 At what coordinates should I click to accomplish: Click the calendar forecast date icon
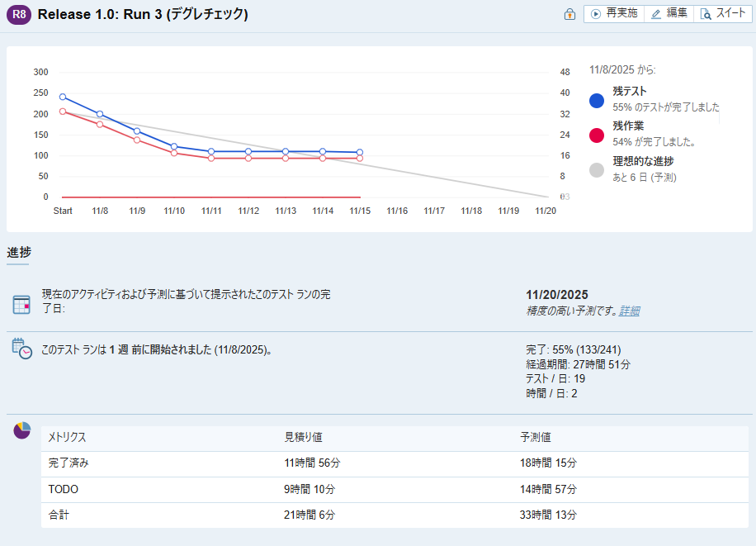[x=21, y=305]
